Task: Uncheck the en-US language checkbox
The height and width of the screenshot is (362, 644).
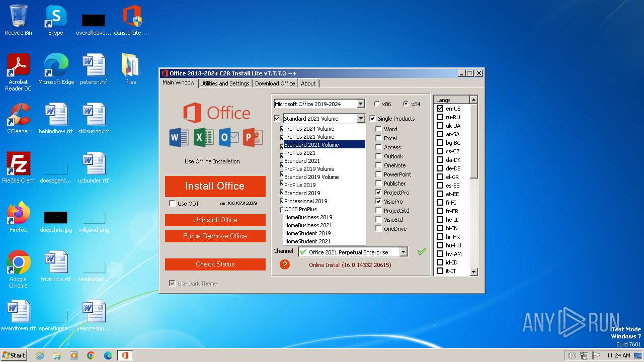Action: click(440, 109)
